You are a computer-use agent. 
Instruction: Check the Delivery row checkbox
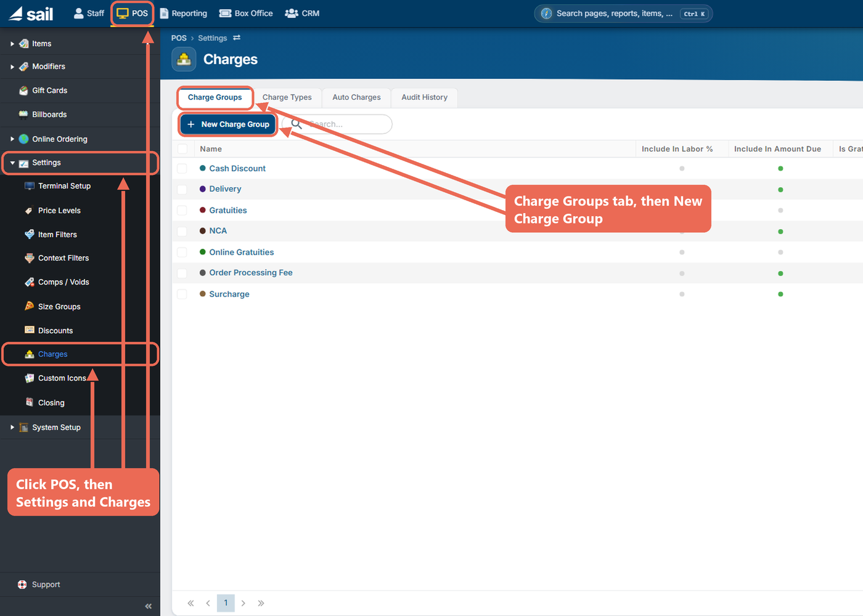coord(182,190)
